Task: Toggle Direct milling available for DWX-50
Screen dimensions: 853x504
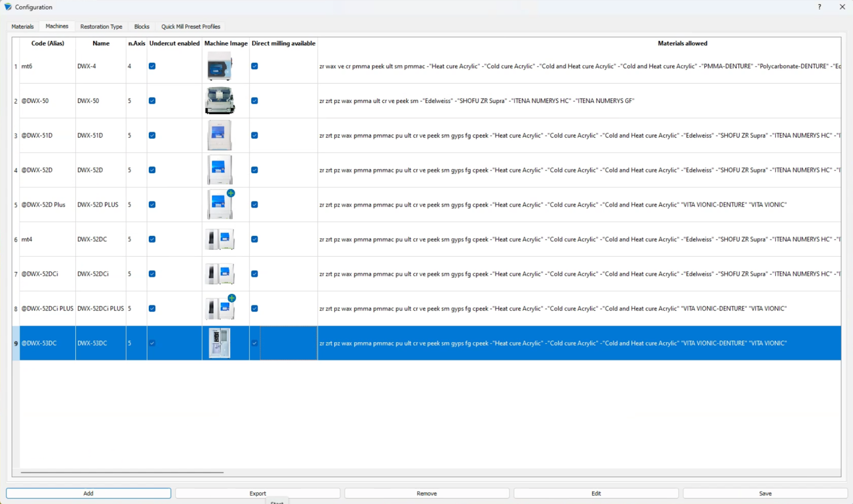Action: (x=254, y=101)
